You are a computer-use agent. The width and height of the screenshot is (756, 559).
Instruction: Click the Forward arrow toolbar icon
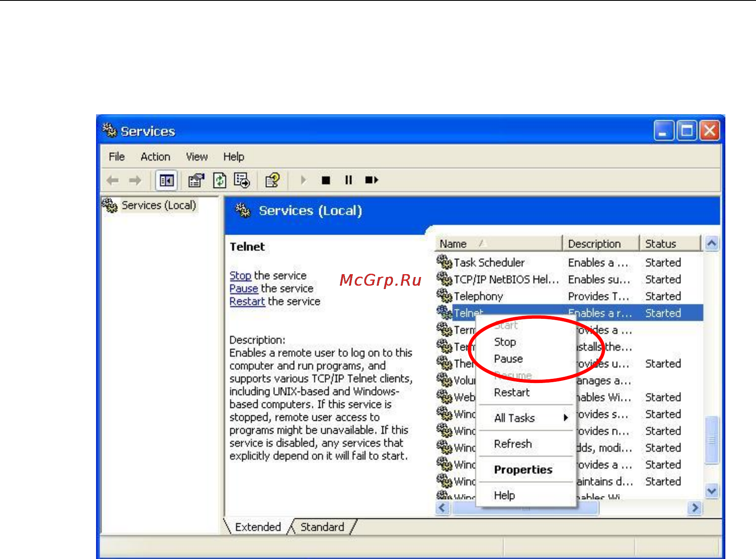click(135, 181)
